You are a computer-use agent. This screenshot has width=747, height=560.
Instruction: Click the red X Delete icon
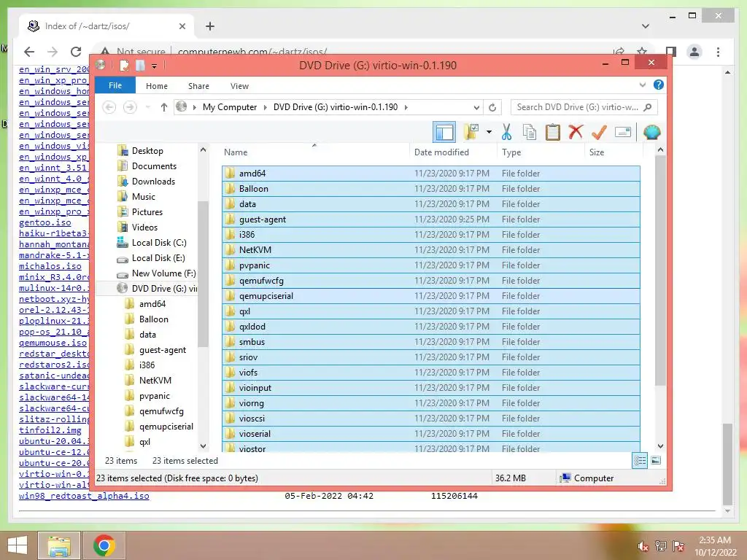point(576,132)
